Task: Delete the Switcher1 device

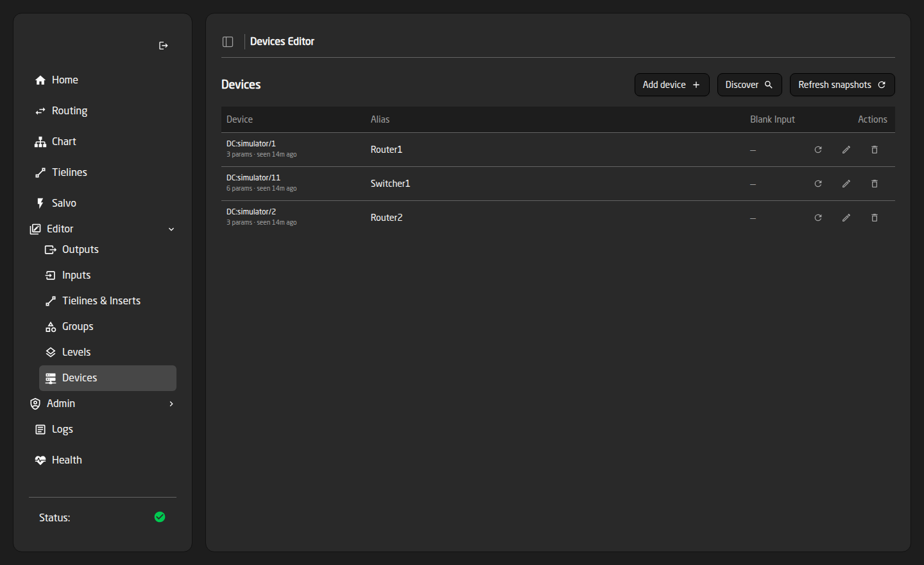Action: tap(875, 184)
